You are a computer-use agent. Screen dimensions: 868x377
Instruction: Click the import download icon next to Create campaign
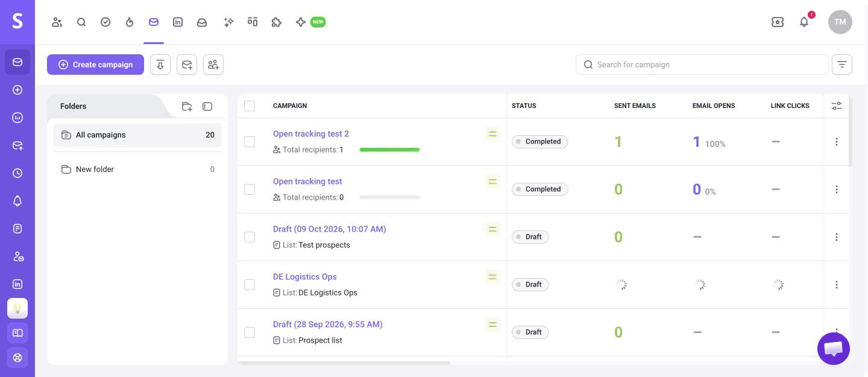160,65
